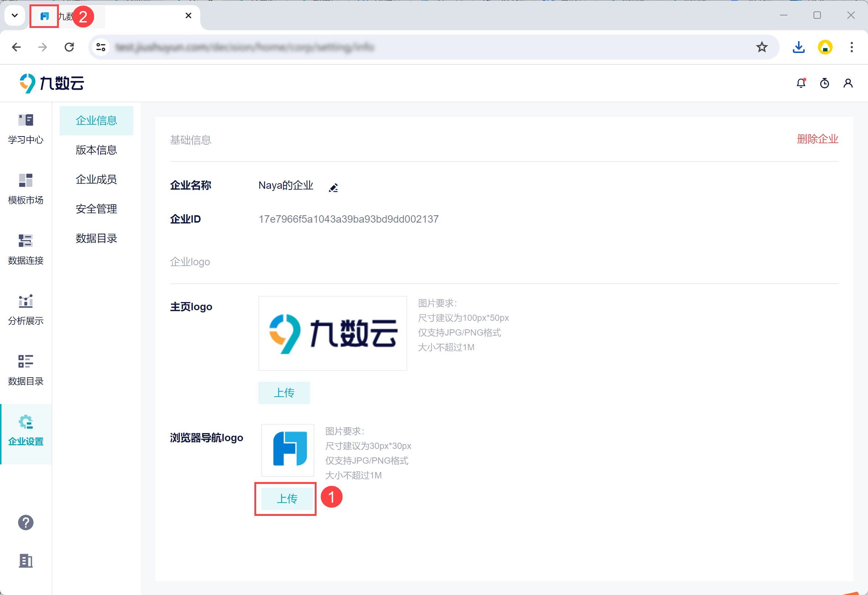868x595 pixels.
Task: Open the timer clock icon in header
Action: click(x=824, y=83)
